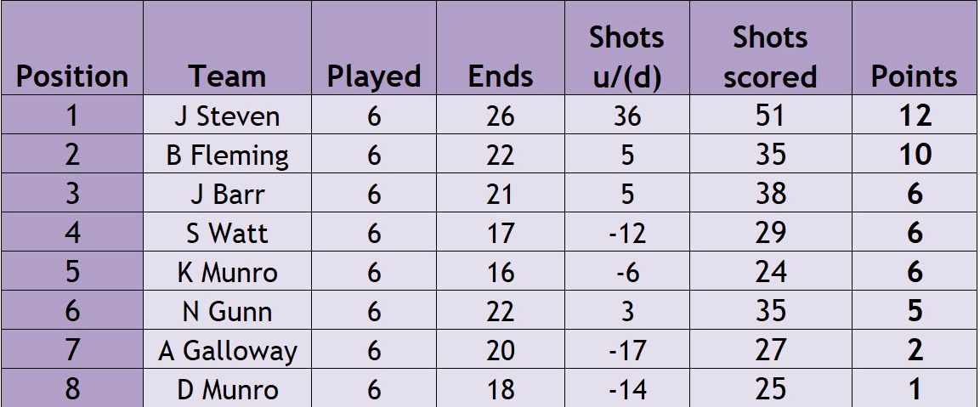980x407 pixels.
Task: Click the Points column header
Action: (x=915, y=48)
